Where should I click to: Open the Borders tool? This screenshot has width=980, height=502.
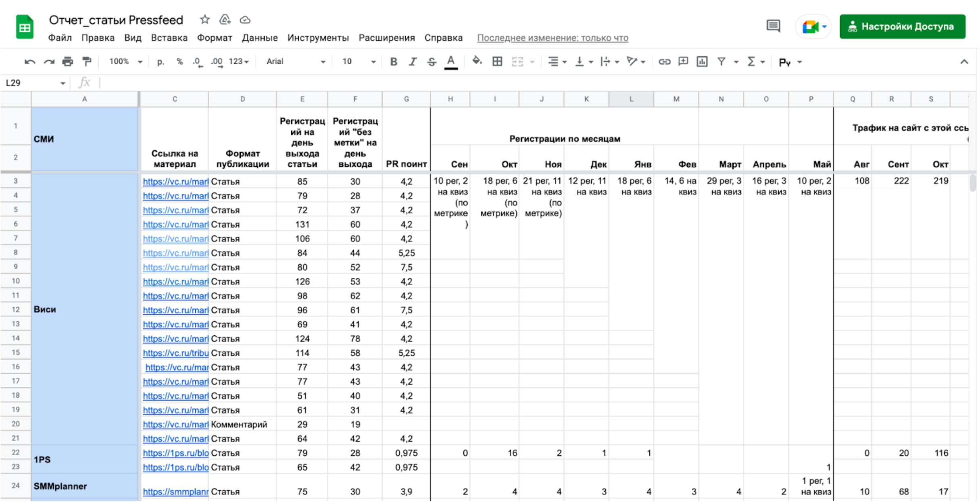pyautogui.click(x=497, y=62)
